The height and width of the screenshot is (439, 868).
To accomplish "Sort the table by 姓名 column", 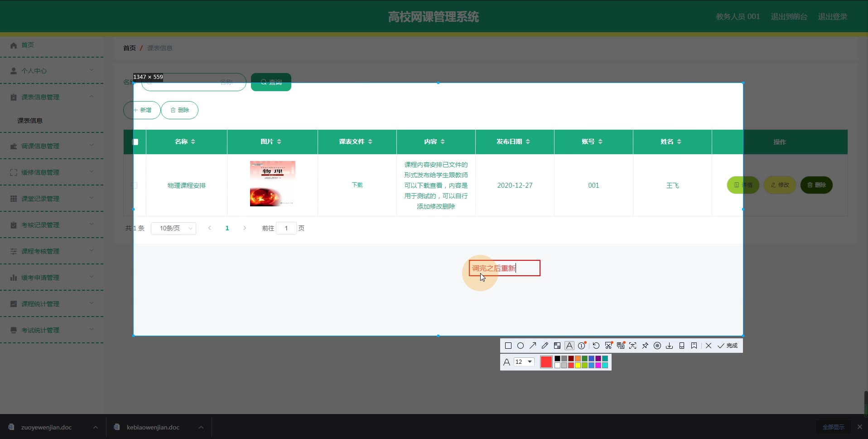I will (679, 141).
